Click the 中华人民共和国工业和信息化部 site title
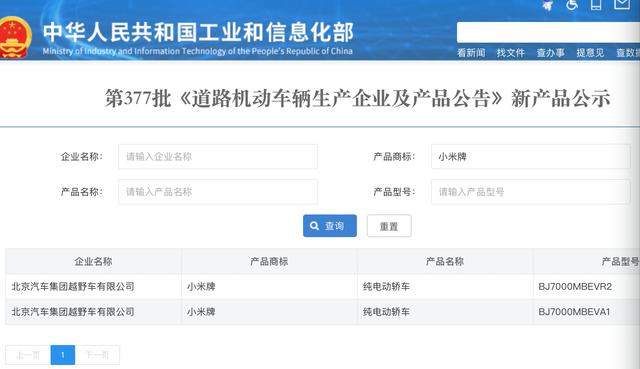This screenshot has width=640, height=369. (198, 32)
